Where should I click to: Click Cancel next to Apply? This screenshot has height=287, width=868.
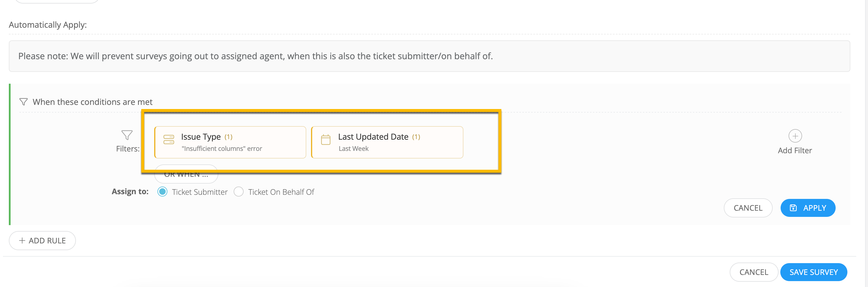tap(748, 208)
